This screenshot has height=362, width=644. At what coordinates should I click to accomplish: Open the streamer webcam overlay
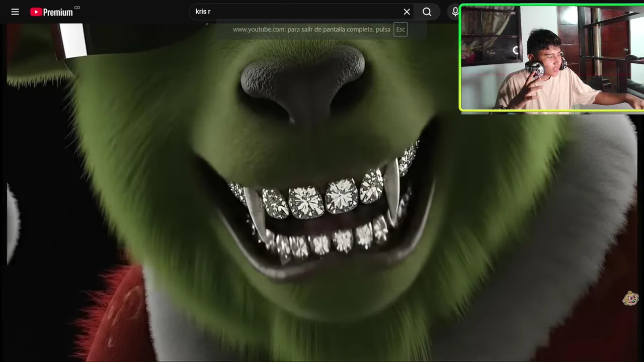[552, 58]
